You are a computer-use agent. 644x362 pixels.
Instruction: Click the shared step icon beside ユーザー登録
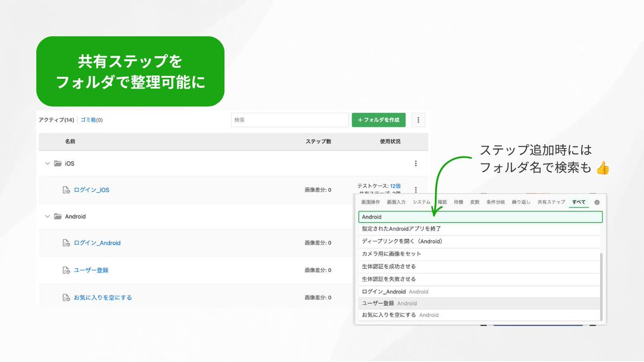pyautogui.click(x=66, y=270)
